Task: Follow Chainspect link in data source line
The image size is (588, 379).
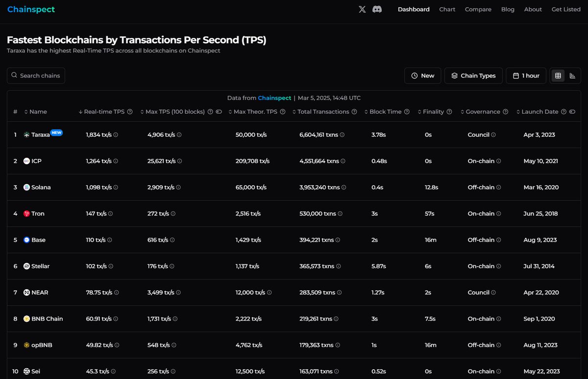Action: pyautogui.click(x=274, y=98)
